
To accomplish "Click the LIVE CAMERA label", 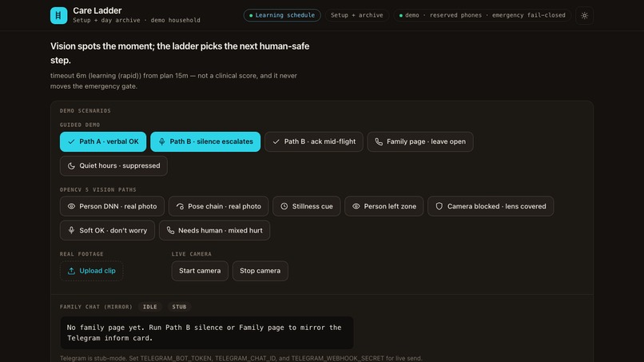I will coord(192,254).
